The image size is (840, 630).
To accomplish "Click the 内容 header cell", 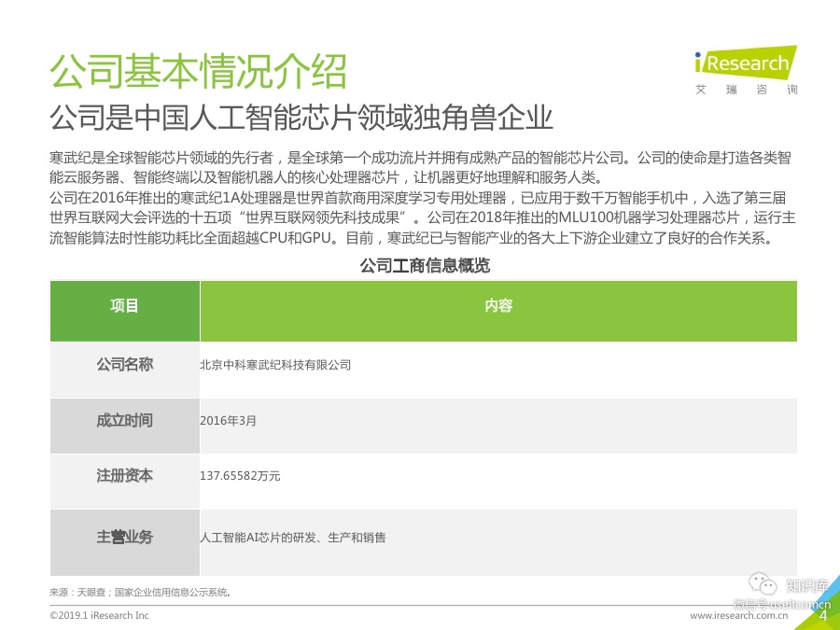I will 498,311.
